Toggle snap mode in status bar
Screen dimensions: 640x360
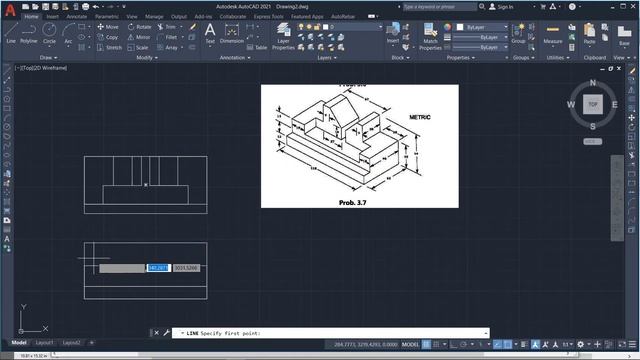click(x=436, y=344)
